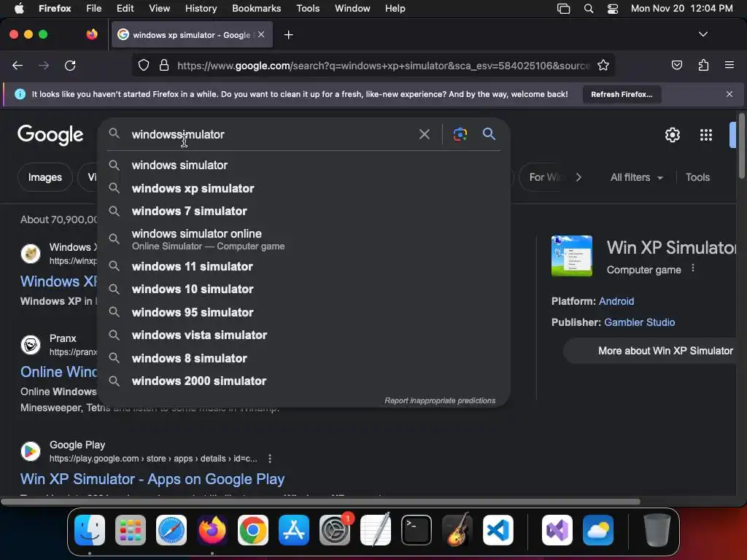Open the Extensions puzzle icon
Viewport: 747px width, 560px height.
703,65
